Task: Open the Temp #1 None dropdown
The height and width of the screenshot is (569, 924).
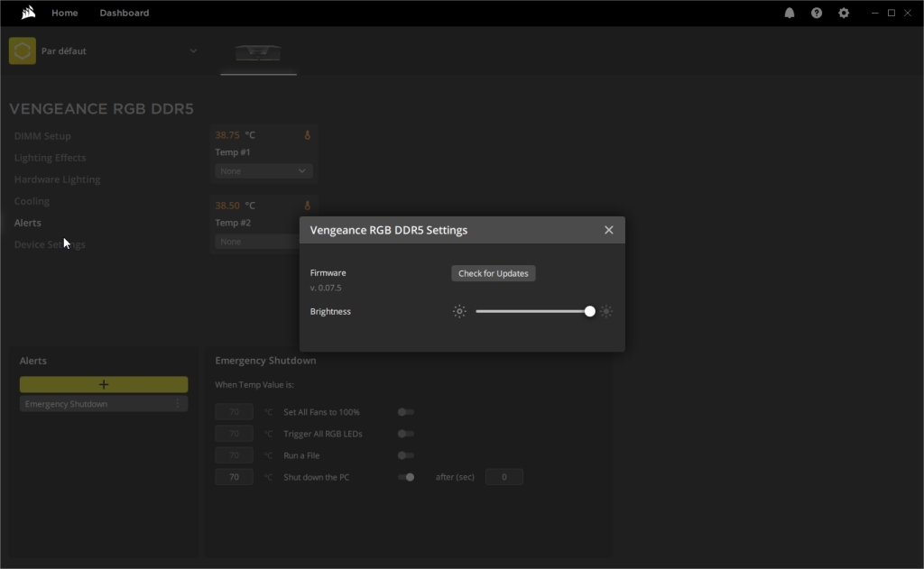Action: tap(263, 170)
